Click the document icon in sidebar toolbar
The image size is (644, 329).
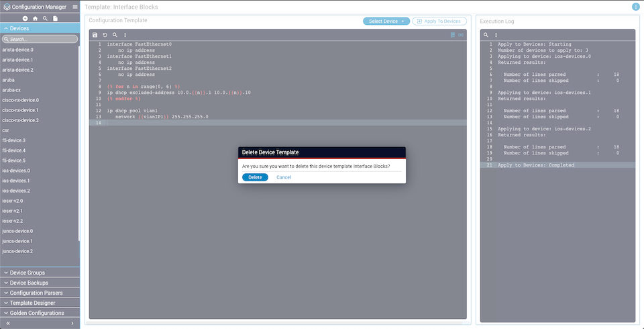click(55, 19)
